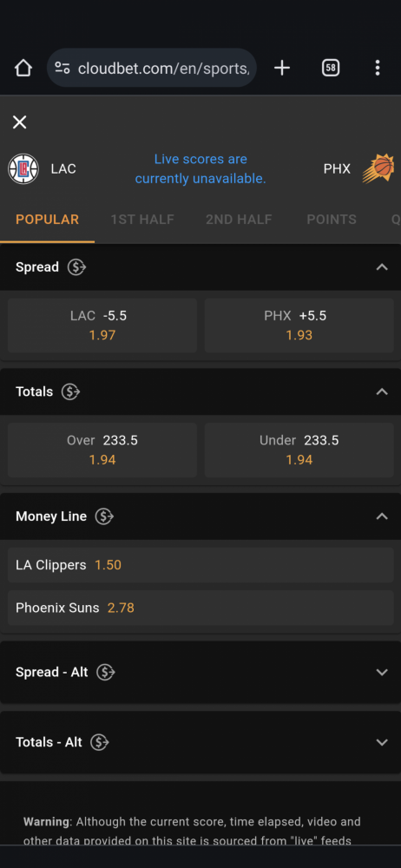Select LAC -5.5 spread at 1.97

pyautogui.click(x=102, y=325)
